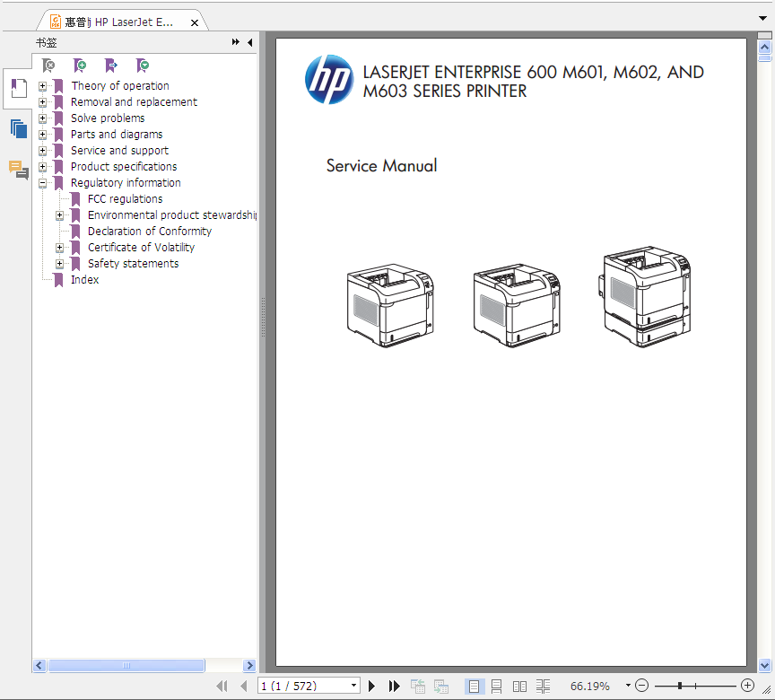
Task: Expand the Solve problems bookmark
Action: point(42,118)
